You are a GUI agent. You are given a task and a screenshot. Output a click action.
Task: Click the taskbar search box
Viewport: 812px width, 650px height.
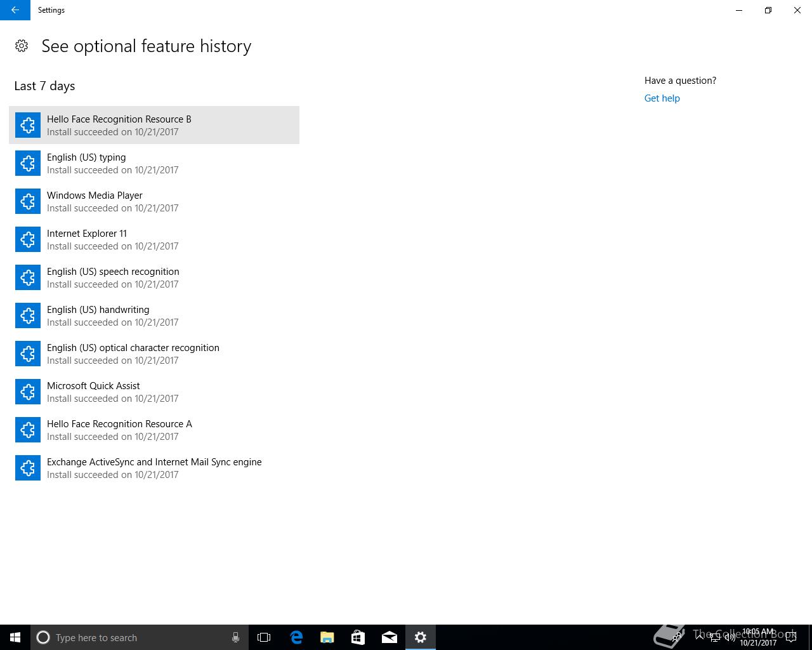[140, 637]
